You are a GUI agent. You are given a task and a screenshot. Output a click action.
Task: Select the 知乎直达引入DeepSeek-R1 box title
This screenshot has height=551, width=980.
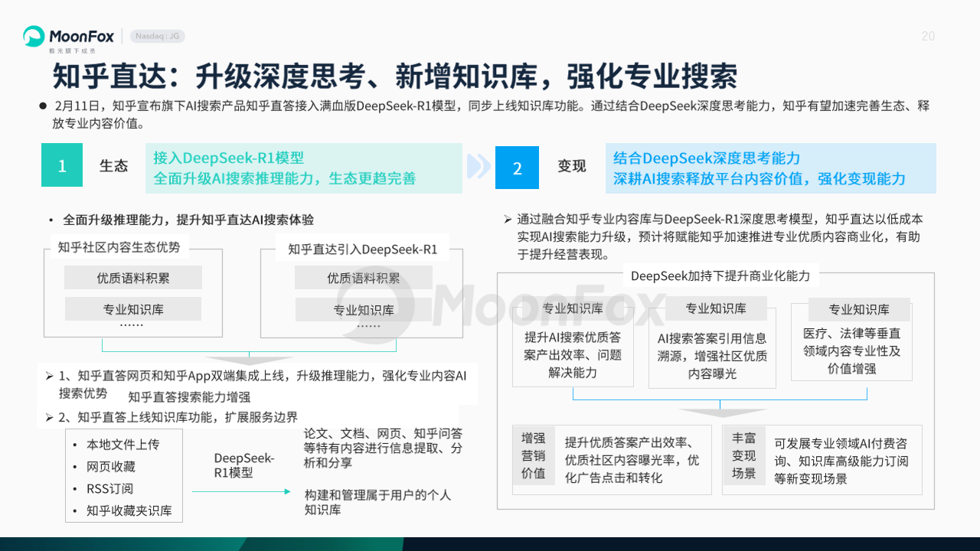point(362,249)
